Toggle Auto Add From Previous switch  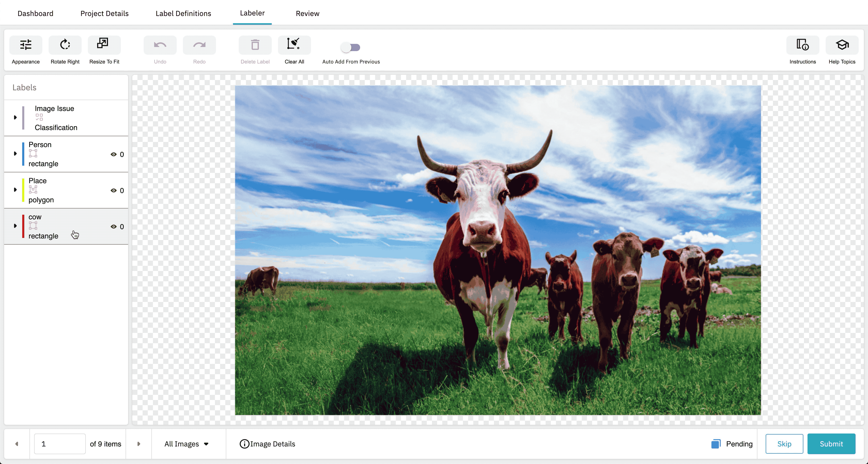[351, 47]
